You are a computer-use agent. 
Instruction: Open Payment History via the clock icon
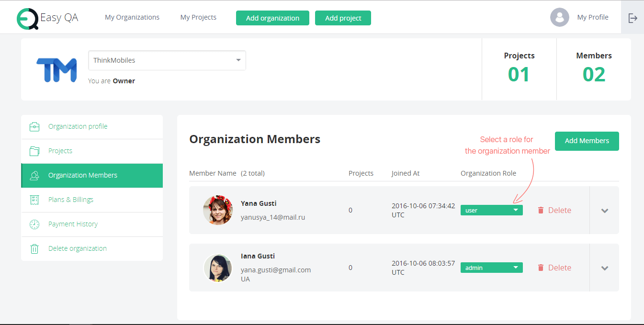34,224
